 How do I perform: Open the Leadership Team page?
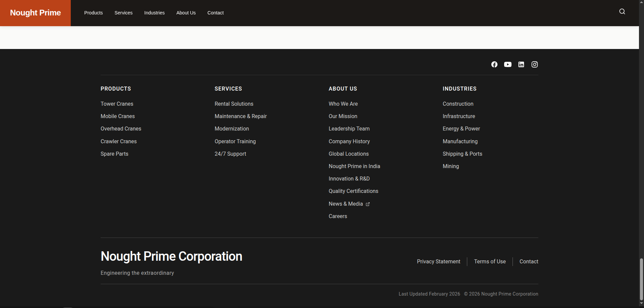click(349, 129)
